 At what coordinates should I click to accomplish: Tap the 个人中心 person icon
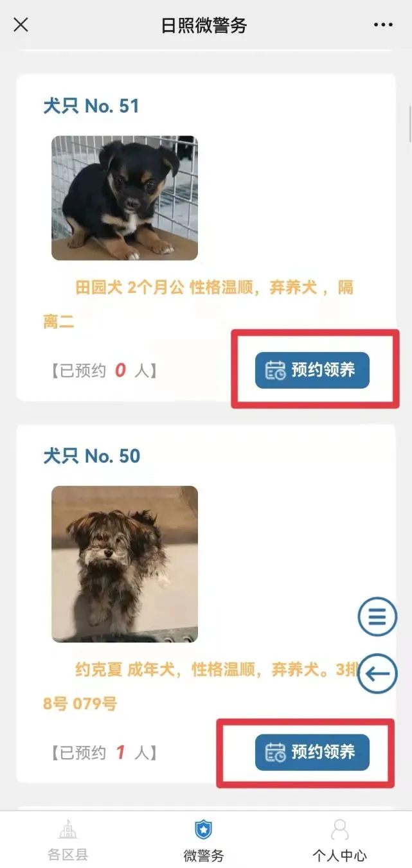339,829
